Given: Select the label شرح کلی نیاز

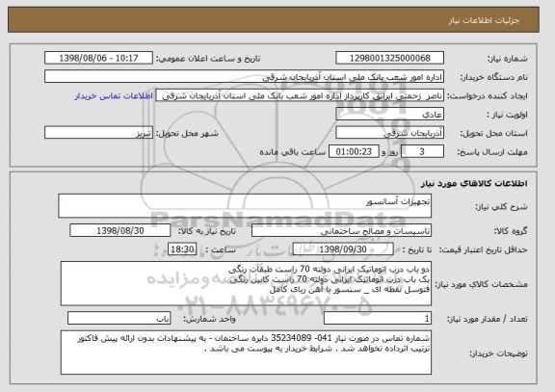Looking at the screenshot, I should [501, 207].
